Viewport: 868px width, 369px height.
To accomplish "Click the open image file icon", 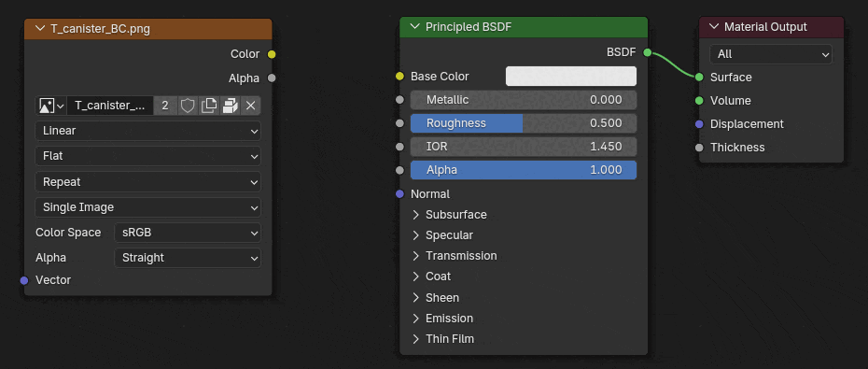I will point(230,106).
